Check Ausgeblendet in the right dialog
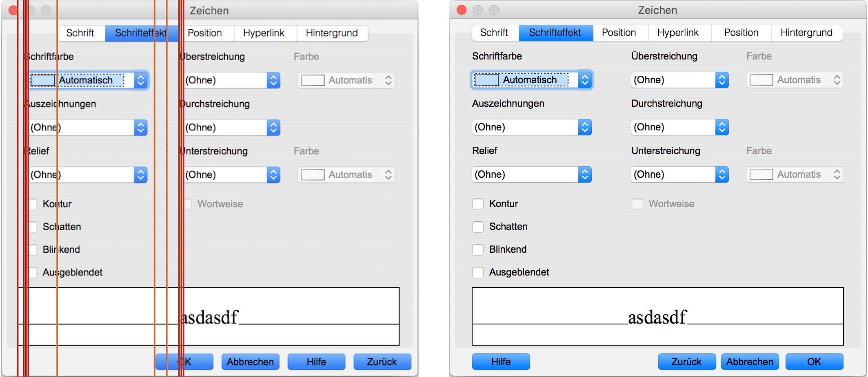 (x=478, y=272)
